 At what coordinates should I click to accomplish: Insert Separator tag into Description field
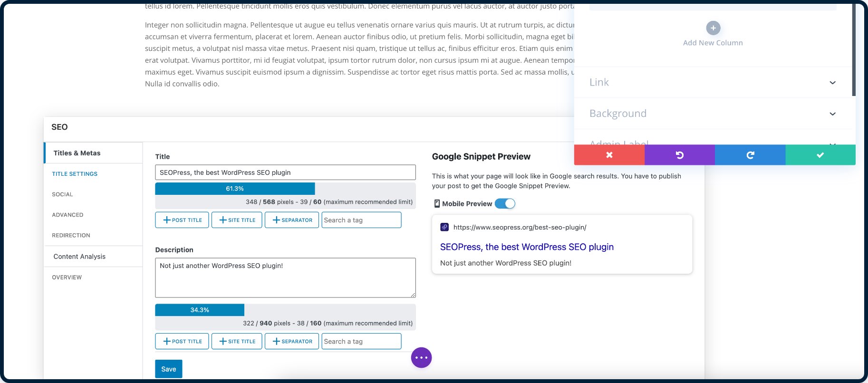coord(292,341)
